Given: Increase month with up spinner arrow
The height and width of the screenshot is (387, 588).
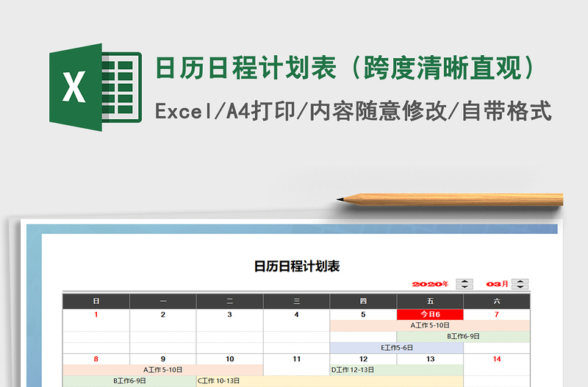Looking at the screenshot, I should pos(520,282).
